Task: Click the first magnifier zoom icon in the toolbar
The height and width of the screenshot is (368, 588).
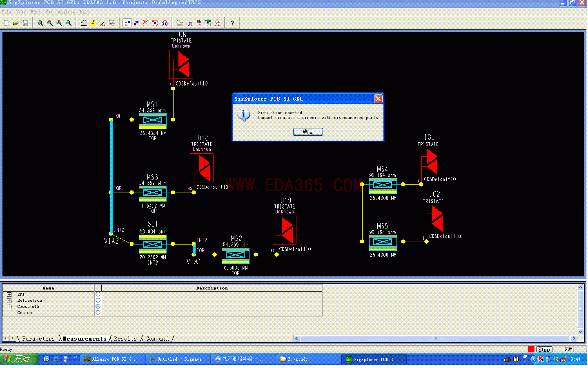Action: coord(40,23)
